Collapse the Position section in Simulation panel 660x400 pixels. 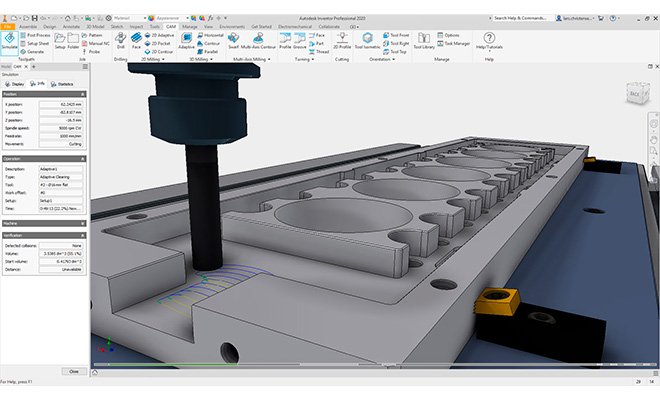(x=83, y=96)
